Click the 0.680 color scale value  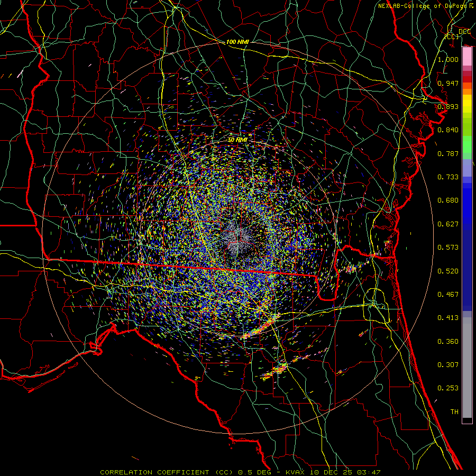point(448,200)
